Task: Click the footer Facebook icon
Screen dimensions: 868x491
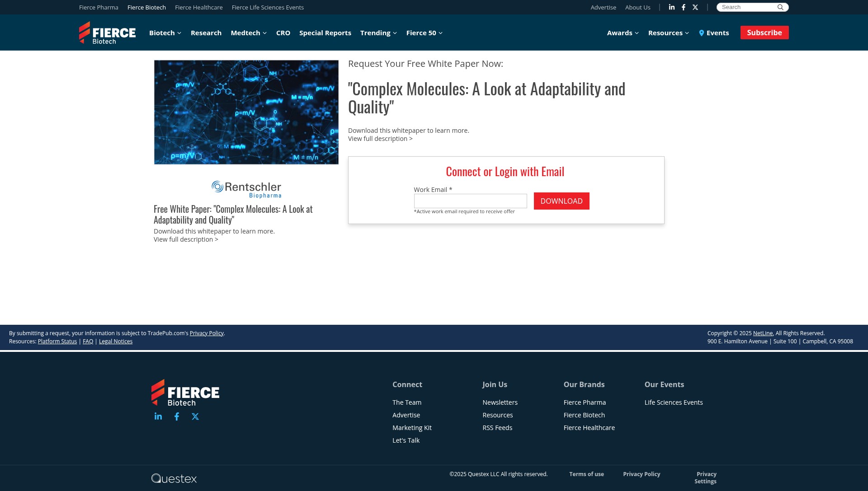Action: pyautogui.click(x=177, y=416)
